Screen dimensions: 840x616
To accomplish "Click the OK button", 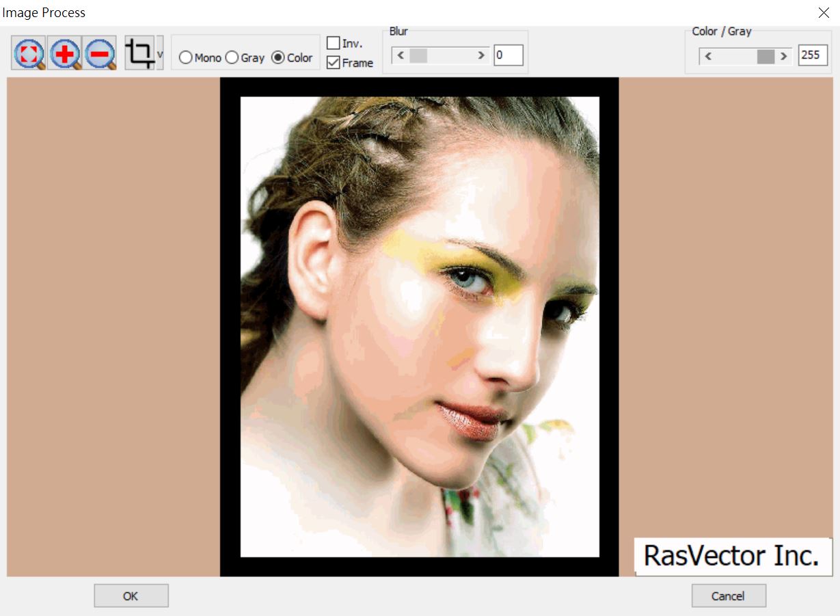I will tap(131, 595).
